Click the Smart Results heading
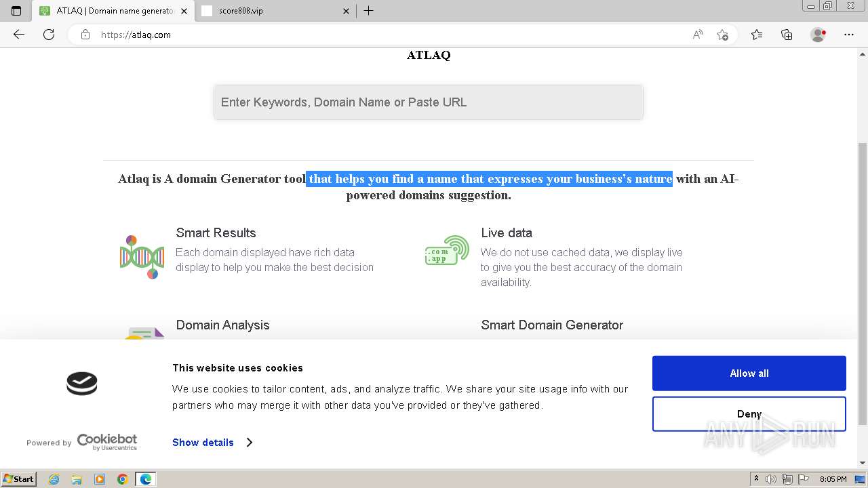 (216, 232)
